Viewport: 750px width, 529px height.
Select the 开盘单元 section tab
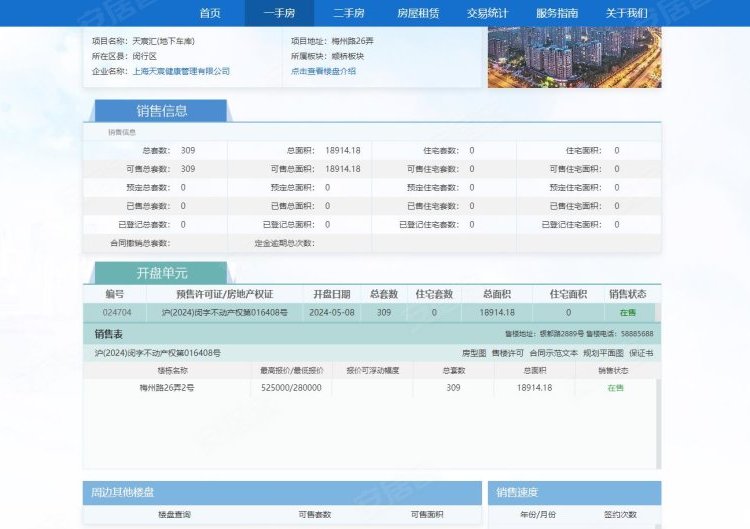(x=161, y=273)
